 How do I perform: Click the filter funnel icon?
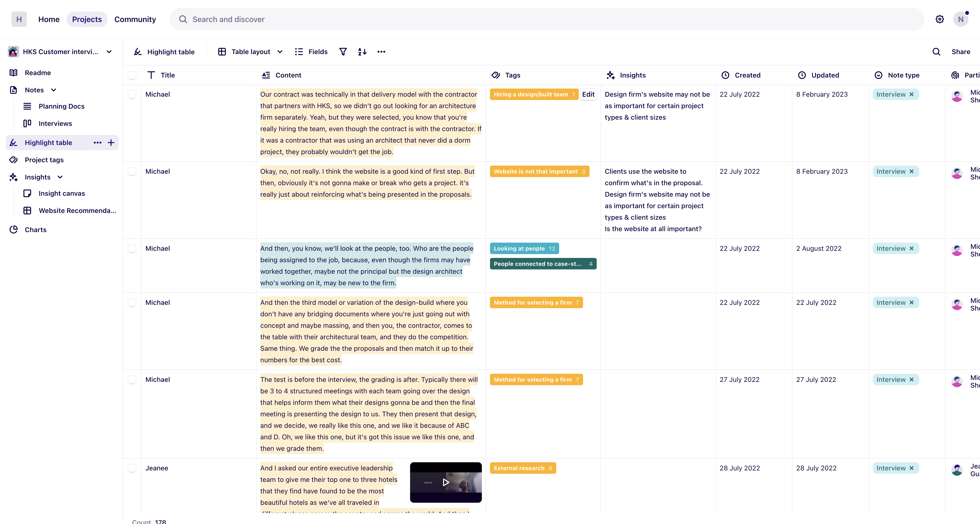[x=343, y=52]
